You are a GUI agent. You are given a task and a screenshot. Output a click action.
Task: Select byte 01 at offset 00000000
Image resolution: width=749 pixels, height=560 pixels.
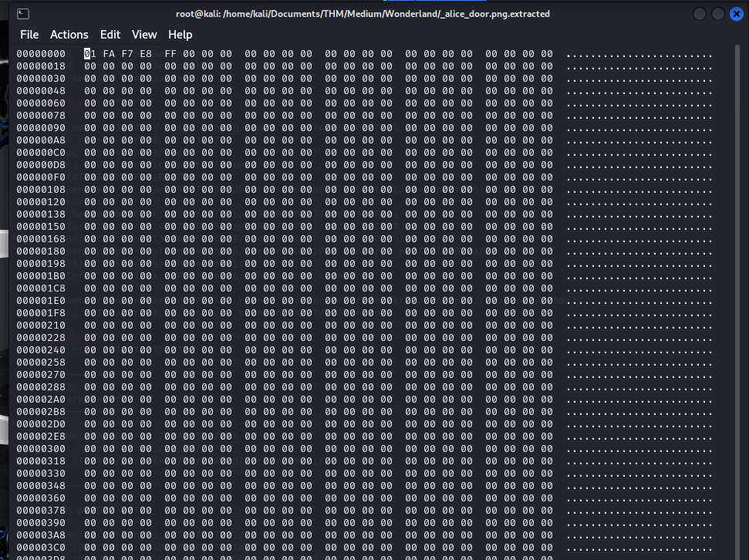pos(90,54)
